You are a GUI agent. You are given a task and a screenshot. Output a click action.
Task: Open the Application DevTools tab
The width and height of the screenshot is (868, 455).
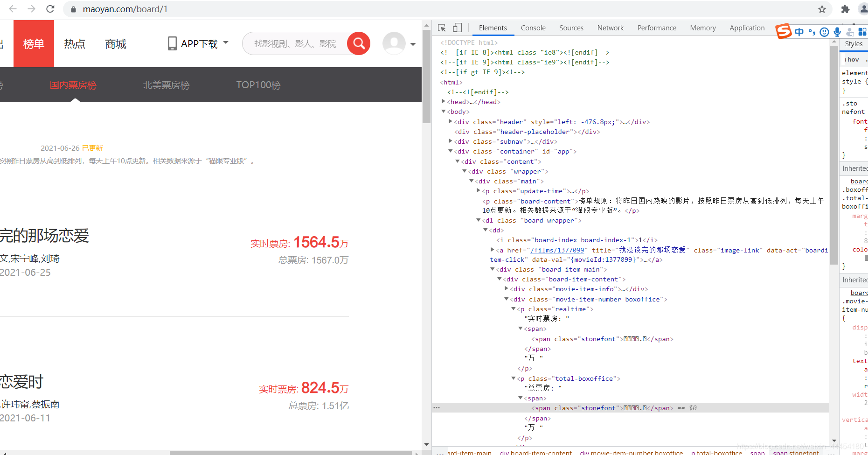click(x=747, y=28)
